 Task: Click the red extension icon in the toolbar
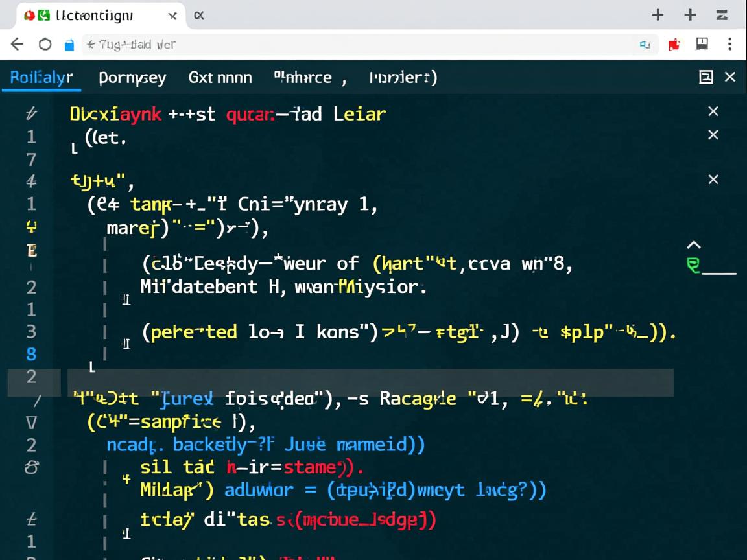tap(675, 44)
